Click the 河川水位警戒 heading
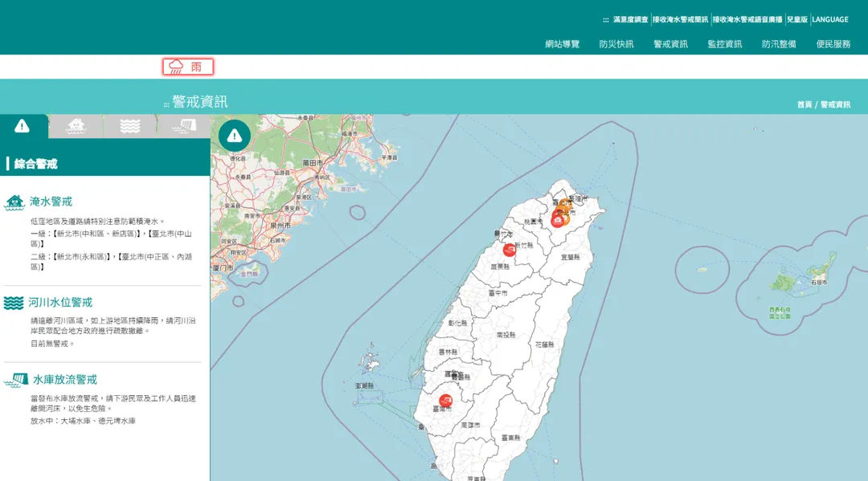 tap(60, 303)
